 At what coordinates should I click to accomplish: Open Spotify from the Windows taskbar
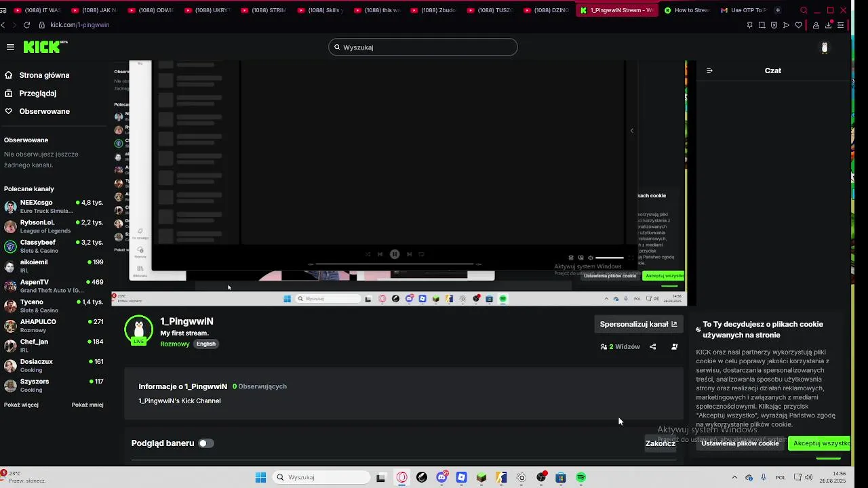click(581, 477)
